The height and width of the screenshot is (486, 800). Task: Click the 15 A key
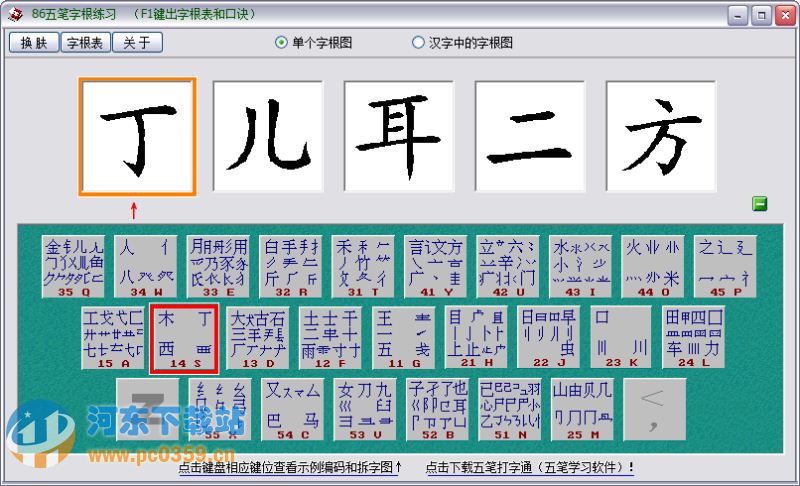[x=113, y=338]
